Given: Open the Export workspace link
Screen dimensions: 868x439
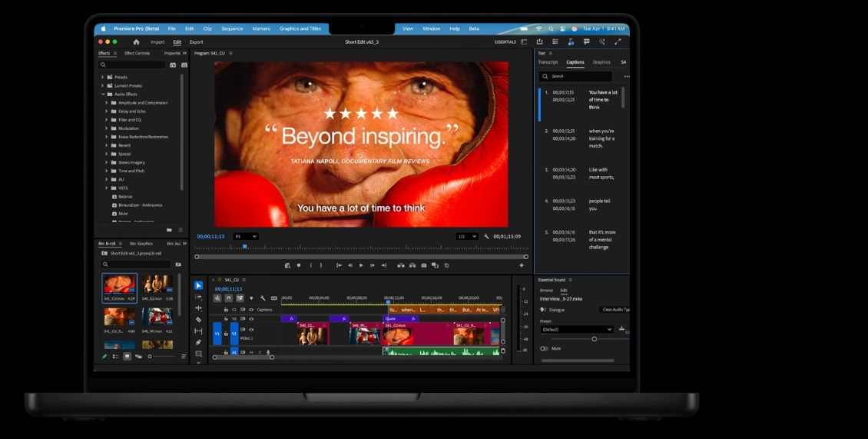Looking at the screenshot, I should tap(196, 42).
